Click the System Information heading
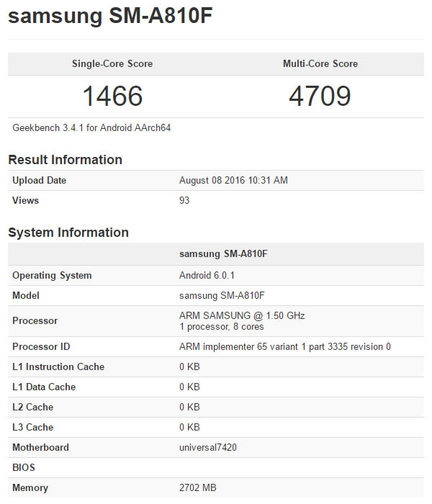 (68, 232)
